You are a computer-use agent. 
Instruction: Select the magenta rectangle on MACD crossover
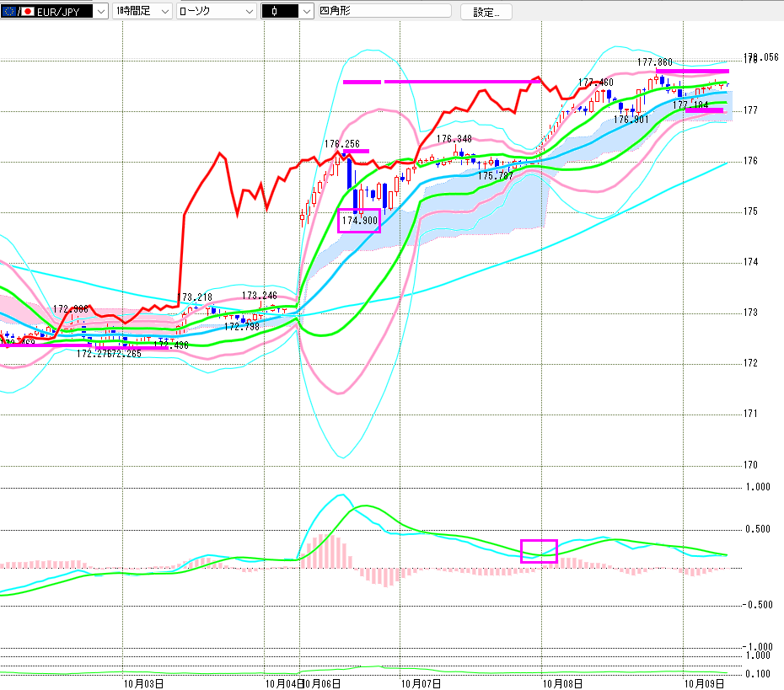[x=540, y=551]
